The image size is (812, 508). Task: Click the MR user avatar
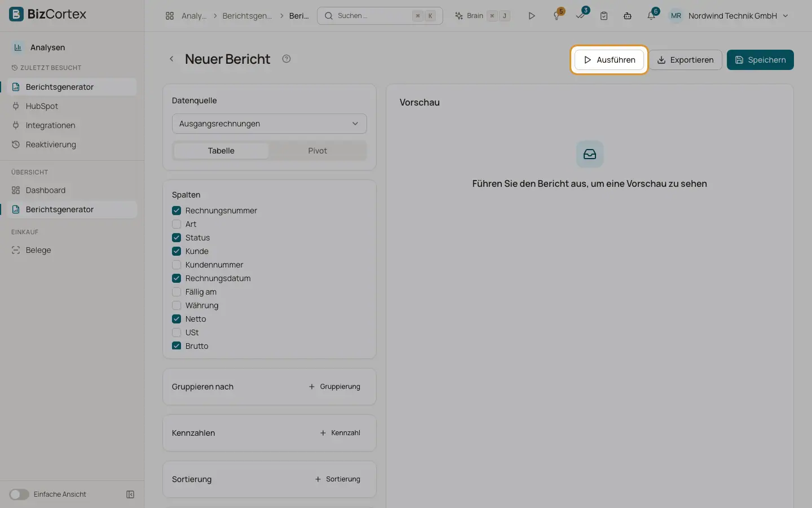pyautogui.click(x=676, y=16)
